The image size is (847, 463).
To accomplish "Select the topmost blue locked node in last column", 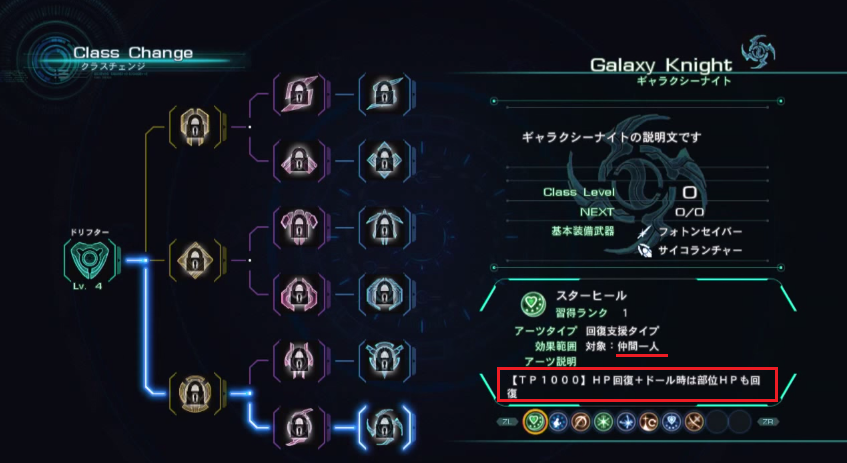I will coord(384,95).
